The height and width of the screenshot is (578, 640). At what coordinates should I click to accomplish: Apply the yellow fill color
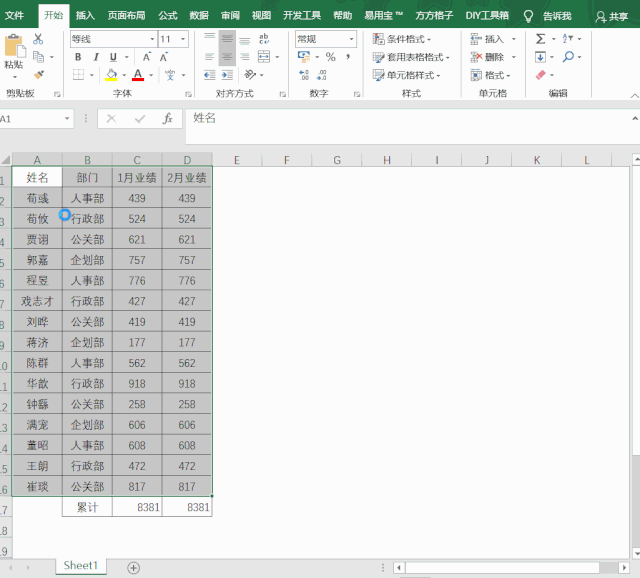[x=111, y=75]
